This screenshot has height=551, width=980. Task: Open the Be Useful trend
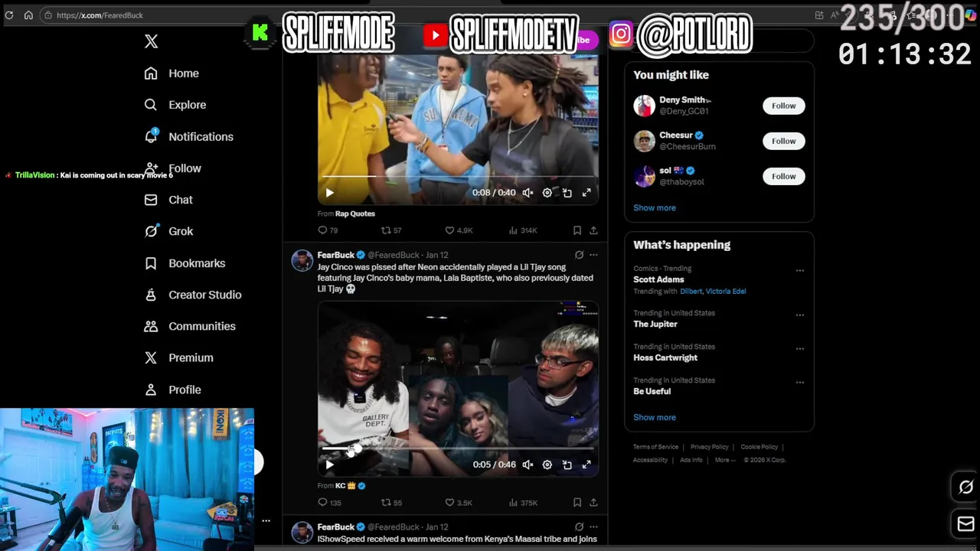click(652, 391)
